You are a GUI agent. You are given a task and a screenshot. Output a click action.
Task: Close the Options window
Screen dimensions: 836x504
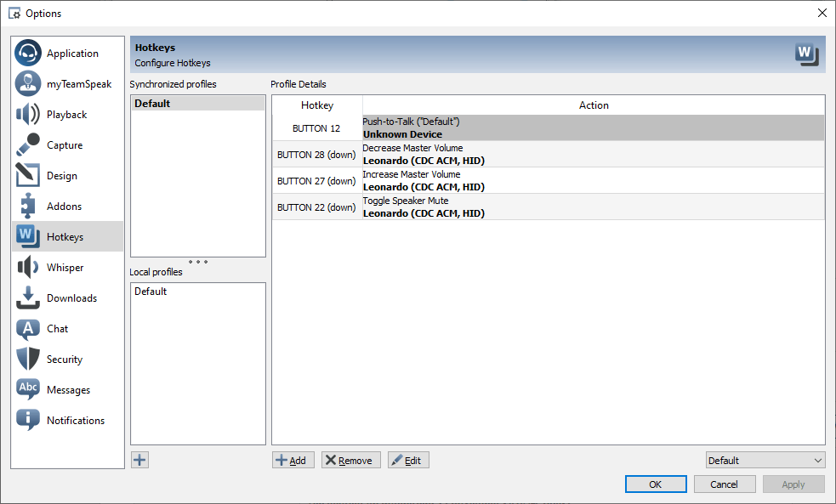tap(822, 14)
